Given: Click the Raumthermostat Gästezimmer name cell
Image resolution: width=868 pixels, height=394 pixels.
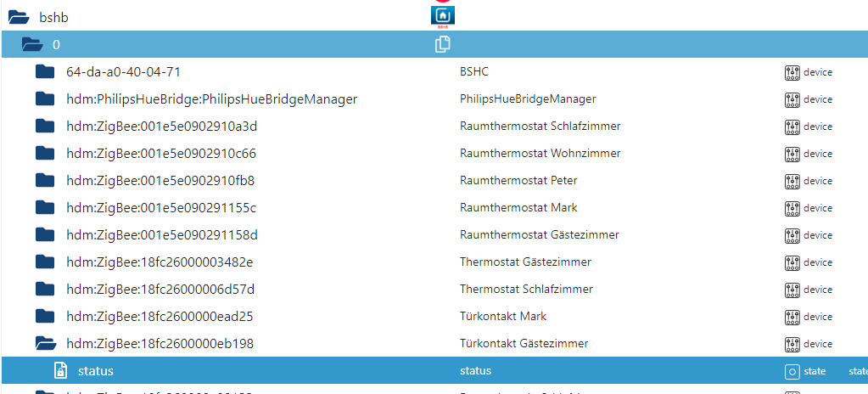Looking at the screenshot, I should pyautogui.click(x=539, y=235).
